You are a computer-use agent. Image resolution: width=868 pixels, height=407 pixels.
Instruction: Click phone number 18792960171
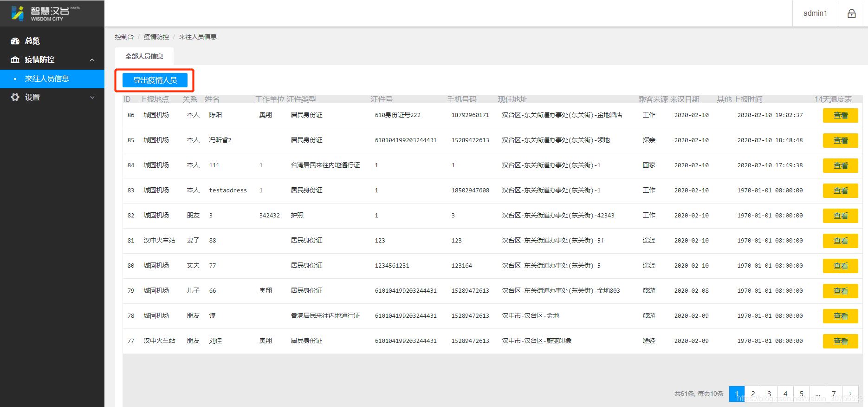tap(470, 115)
